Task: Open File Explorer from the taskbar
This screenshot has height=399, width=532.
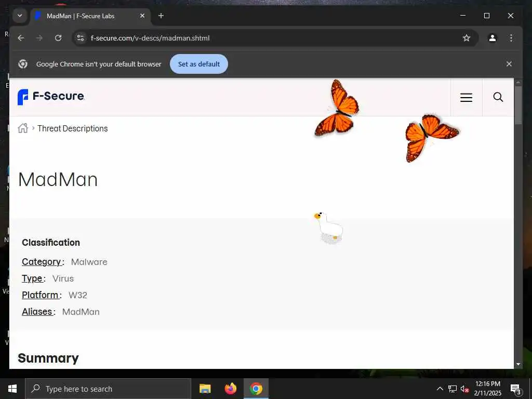Action: click(205, 389)
